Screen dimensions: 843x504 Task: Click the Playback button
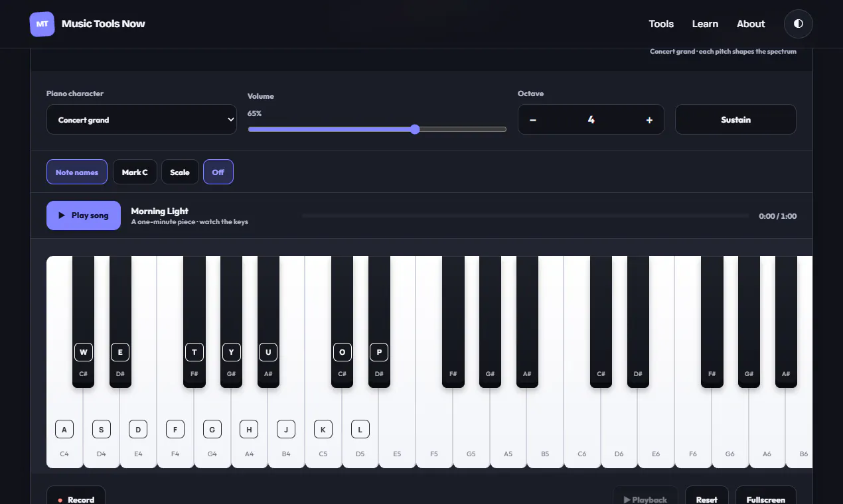coord(645,499)
